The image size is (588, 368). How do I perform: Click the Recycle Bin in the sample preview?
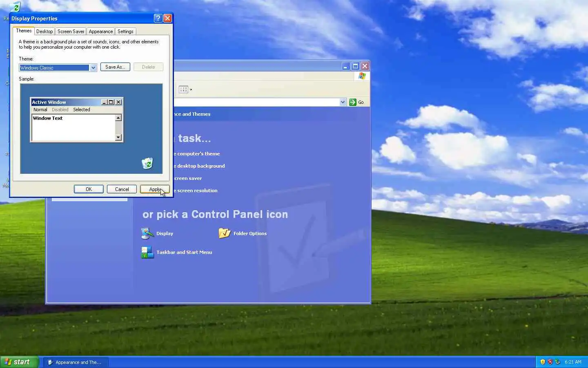147,163
